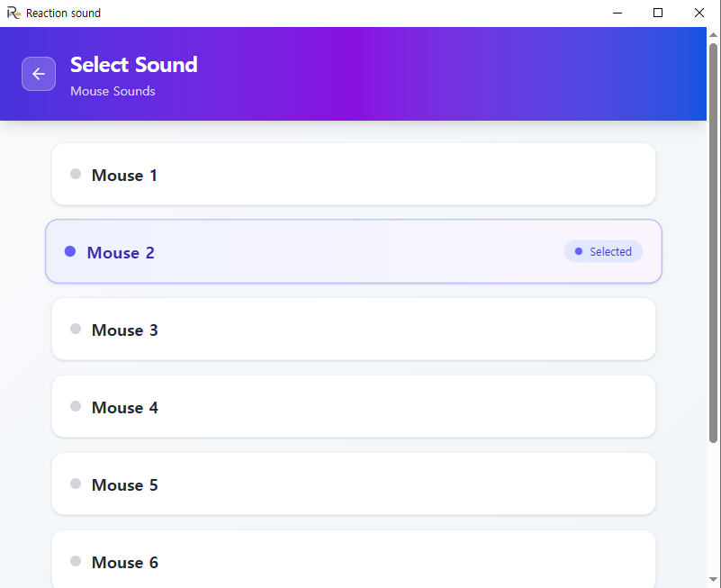The height and width of the screenshot is (588, 721).
Task: Select the gray radio dot beside Mouse 3
Action: tap(76, 329)
